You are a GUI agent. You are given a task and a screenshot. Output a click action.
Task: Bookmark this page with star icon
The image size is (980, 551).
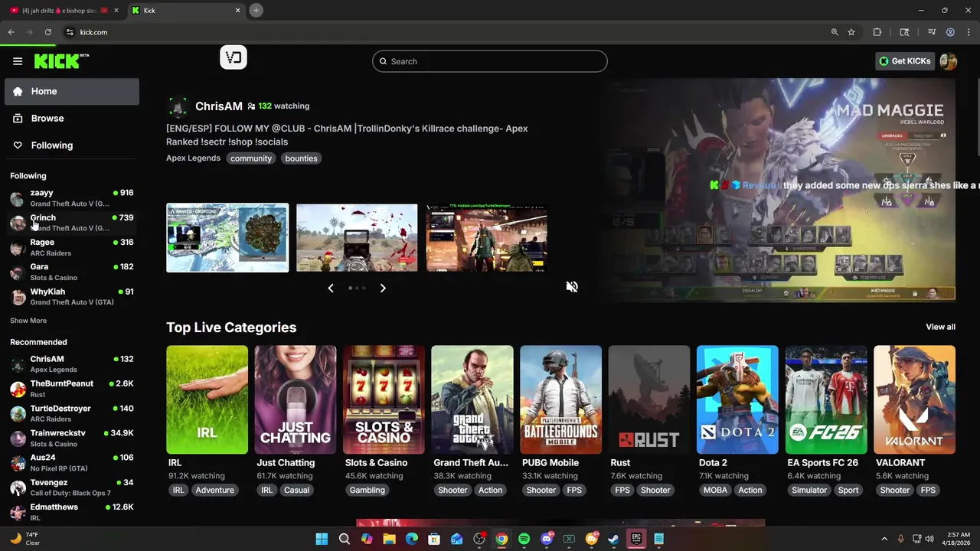851,32
